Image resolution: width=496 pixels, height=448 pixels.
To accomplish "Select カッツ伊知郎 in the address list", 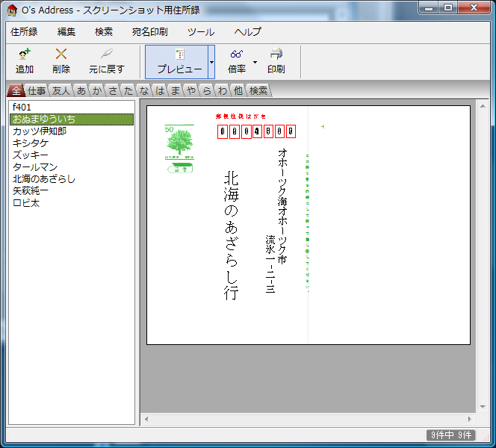I will (x=40, y=131).
